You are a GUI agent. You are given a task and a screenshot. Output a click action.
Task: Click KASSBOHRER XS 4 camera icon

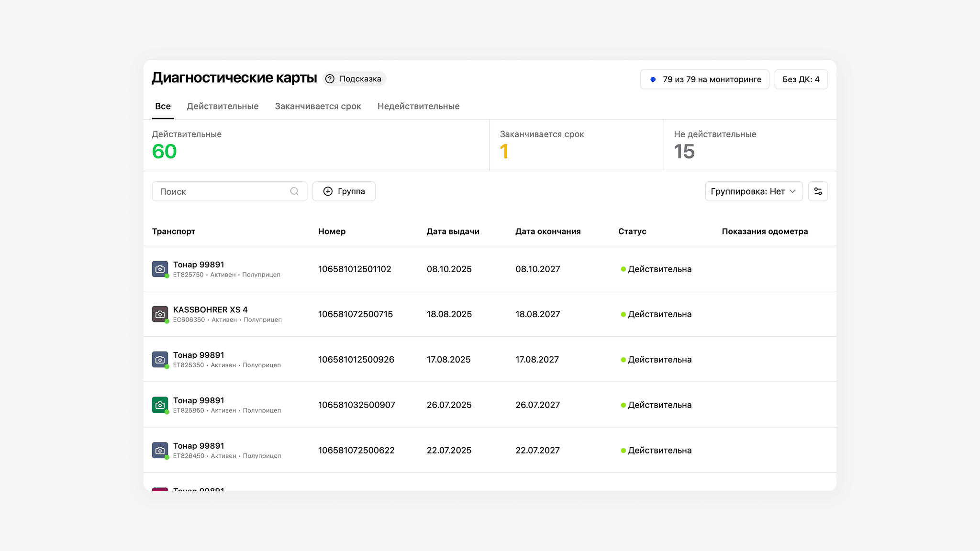coord(160,314)
